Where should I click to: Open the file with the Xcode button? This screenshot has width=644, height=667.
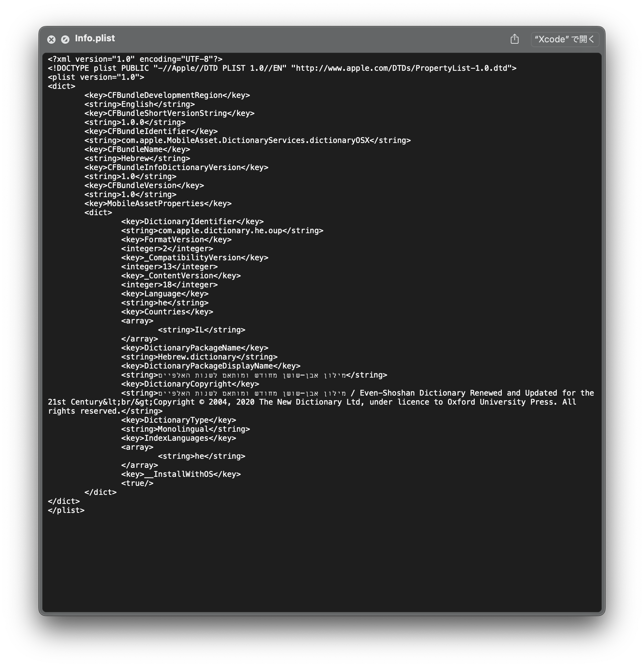[x=565, y=39]
